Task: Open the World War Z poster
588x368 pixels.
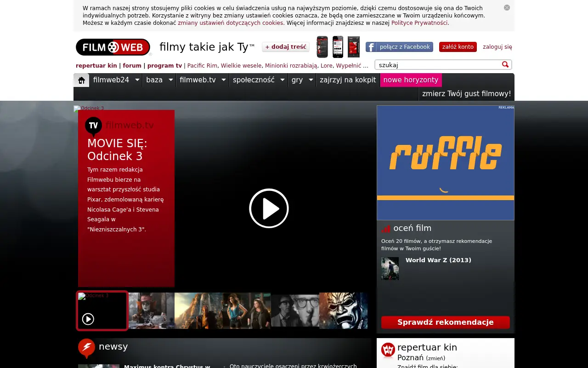Action: point(390,269)
